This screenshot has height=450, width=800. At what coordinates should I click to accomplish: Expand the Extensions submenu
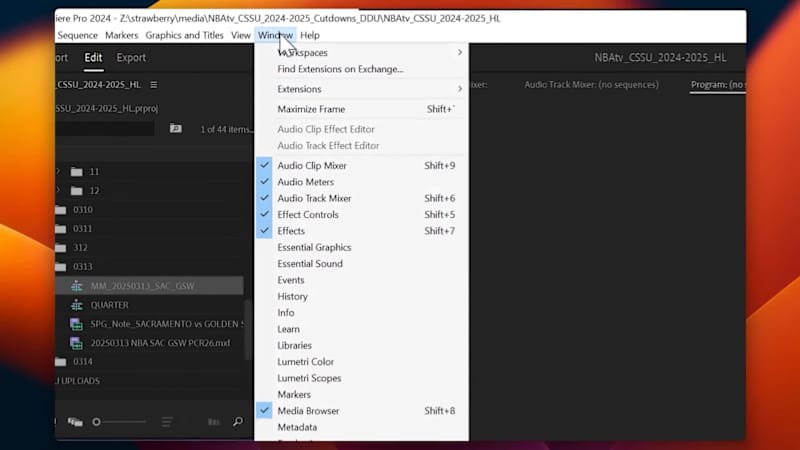coord(361,89)
